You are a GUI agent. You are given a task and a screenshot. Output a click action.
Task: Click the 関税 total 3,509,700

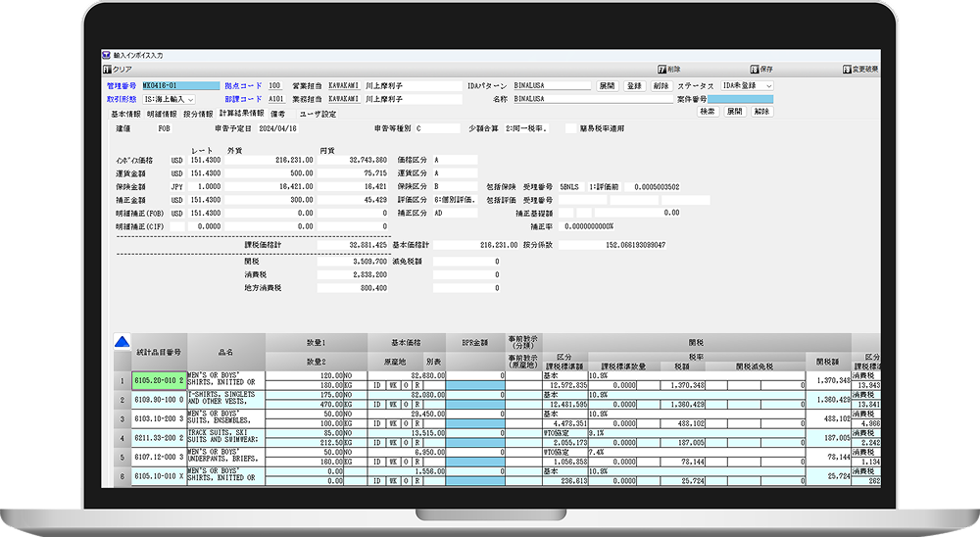(353, 262)
